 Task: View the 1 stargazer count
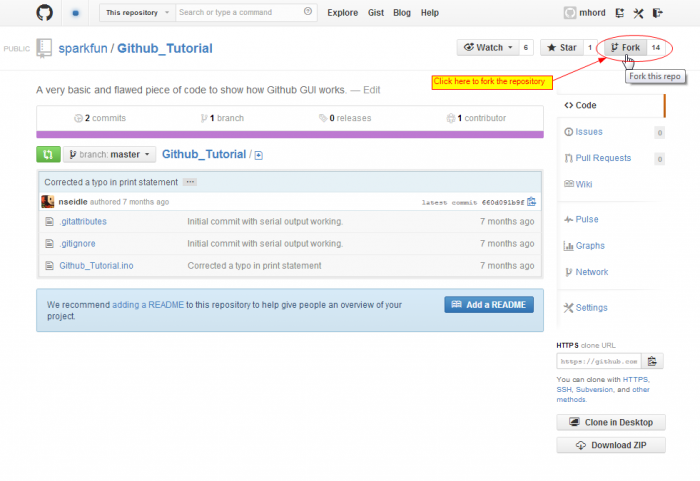pos(590,47)
